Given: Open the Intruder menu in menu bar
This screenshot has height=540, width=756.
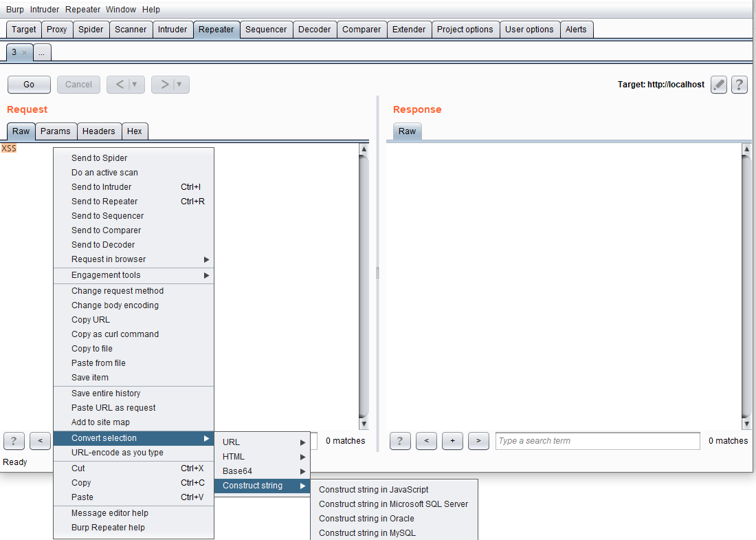Looking at the screenshot, I should point(45,9).
